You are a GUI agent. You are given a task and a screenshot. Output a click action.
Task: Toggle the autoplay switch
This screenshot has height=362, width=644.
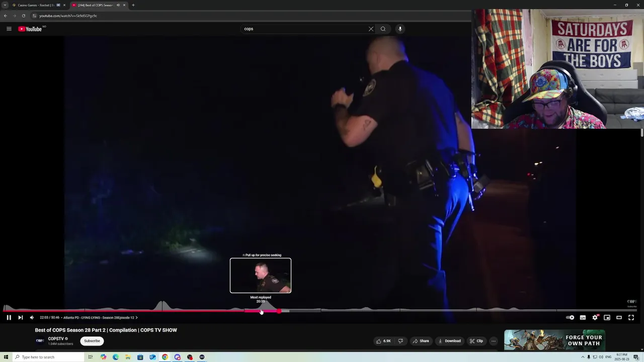coord(570,317)
